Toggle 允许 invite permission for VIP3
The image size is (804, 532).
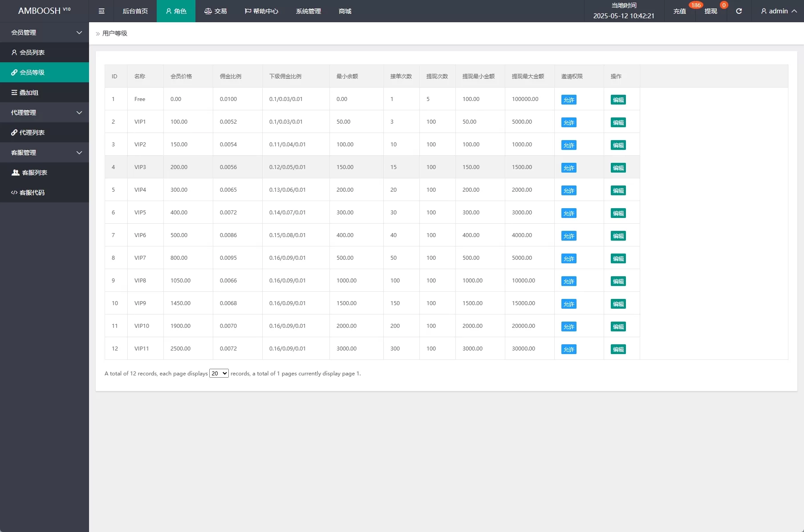568,168
